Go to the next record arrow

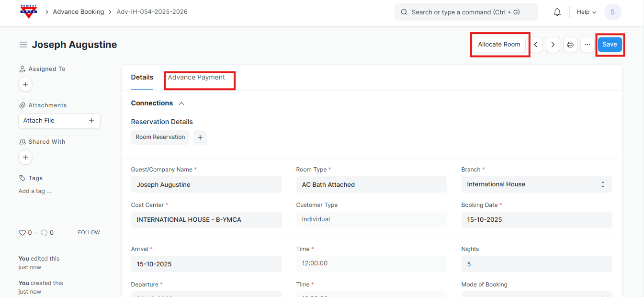553,45
